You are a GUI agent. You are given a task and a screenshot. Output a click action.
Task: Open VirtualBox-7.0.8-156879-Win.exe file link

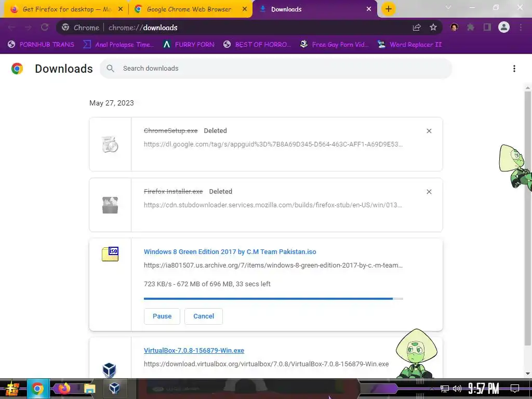click(x=194, y=351)
